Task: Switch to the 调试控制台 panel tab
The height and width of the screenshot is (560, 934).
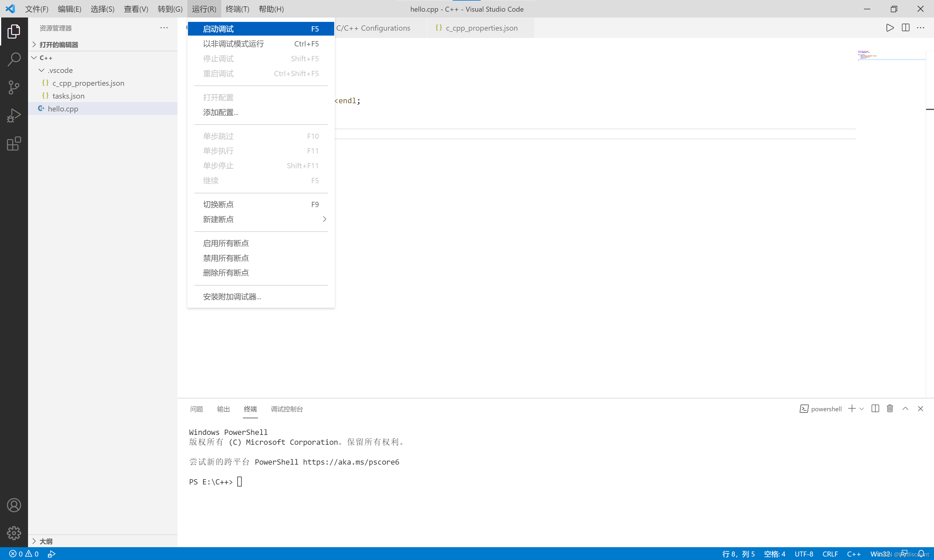Action: (287, 409)
